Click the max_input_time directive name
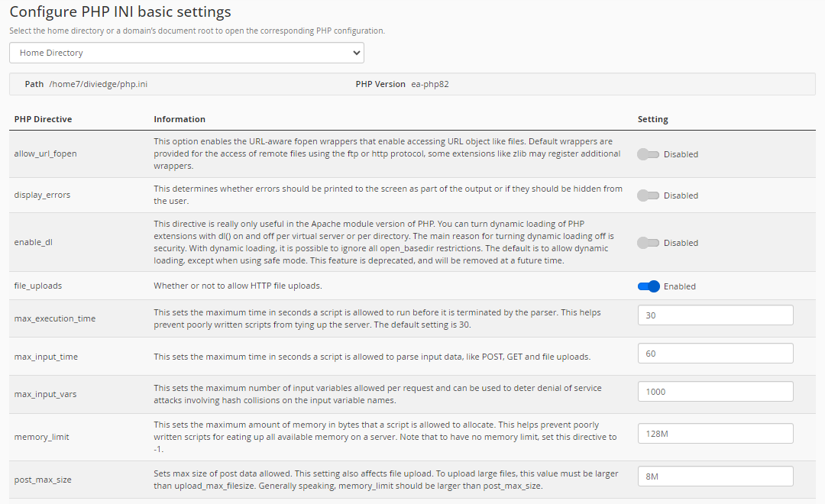The height and width of the screenshot is (504, 825). click(x=46, y=357)
